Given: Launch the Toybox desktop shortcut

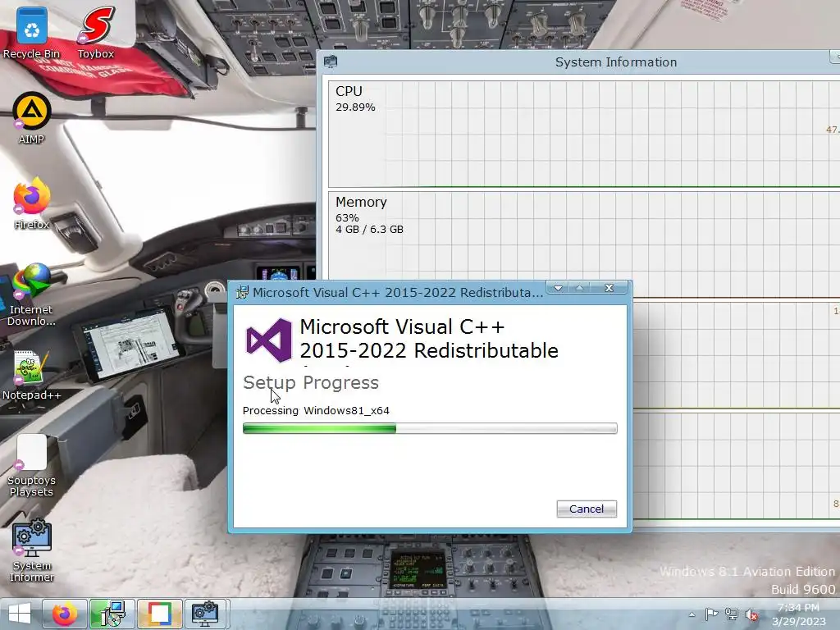Looking at the screenshot, I should tap(96, 33).
